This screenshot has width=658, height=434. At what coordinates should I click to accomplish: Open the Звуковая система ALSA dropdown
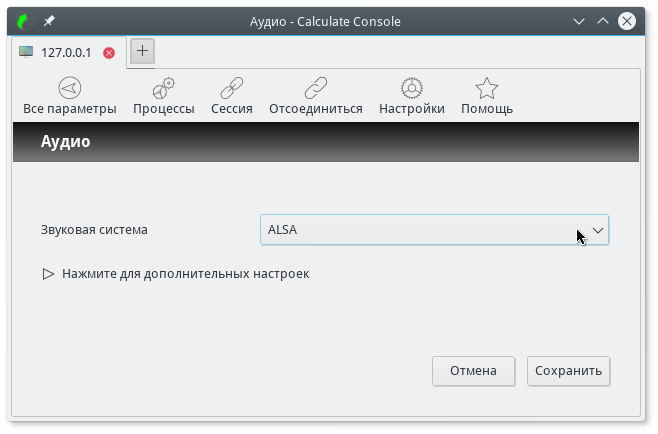[434, 230]
